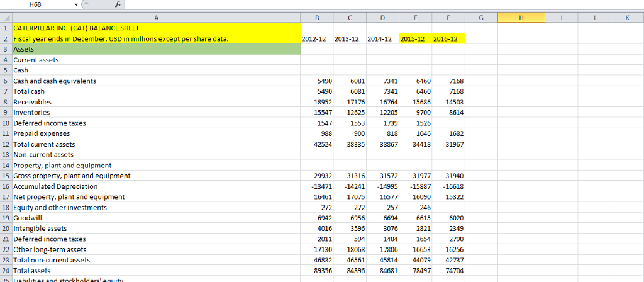Screen dimensions: 644x282
Task: Click the 'Intangible assets' label
Action: point(40,228)
